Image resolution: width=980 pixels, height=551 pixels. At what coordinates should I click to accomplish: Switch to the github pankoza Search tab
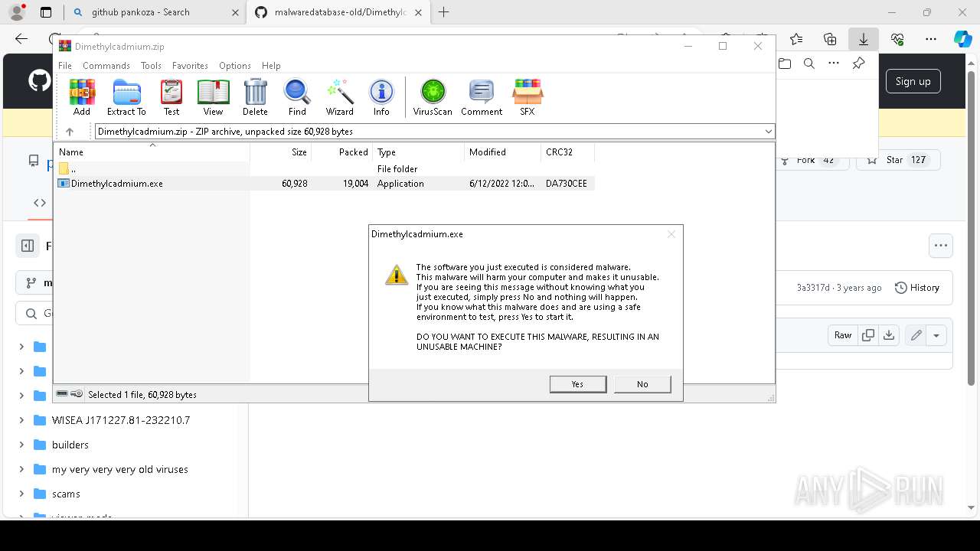coord(155,12)
